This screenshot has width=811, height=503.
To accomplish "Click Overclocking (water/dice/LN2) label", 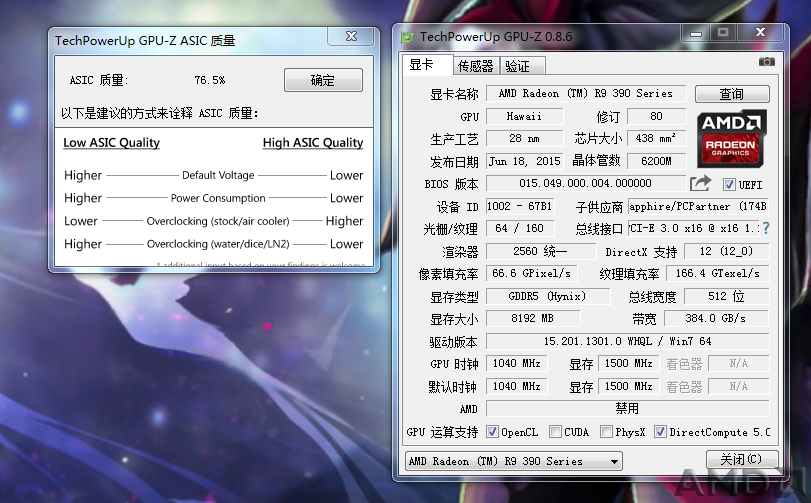I will [x=218, y=244].
